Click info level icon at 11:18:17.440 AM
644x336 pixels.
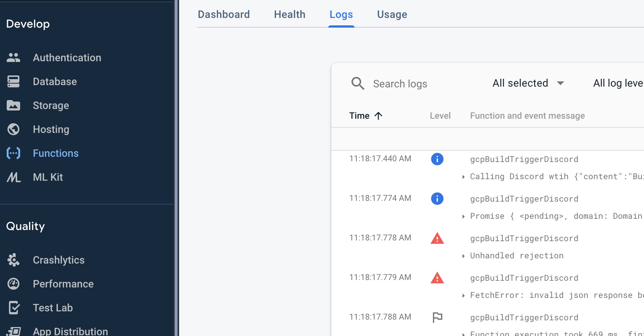click(437, 159)
